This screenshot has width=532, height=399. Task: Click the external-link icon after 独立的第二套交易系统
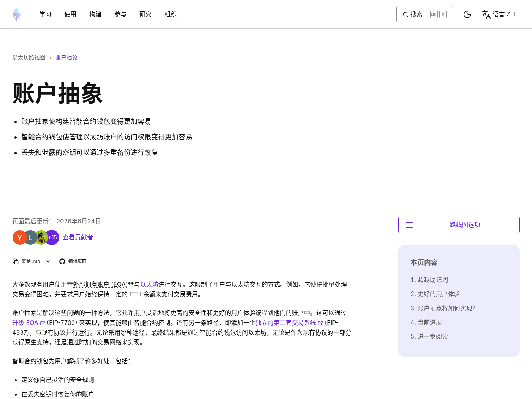320,323
